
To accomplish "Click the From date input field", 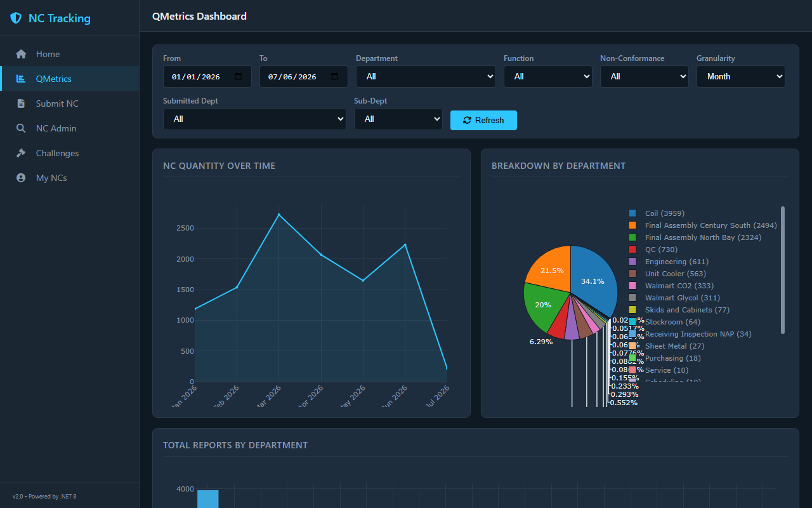I will pyautogui.click(x=207, y=76).
